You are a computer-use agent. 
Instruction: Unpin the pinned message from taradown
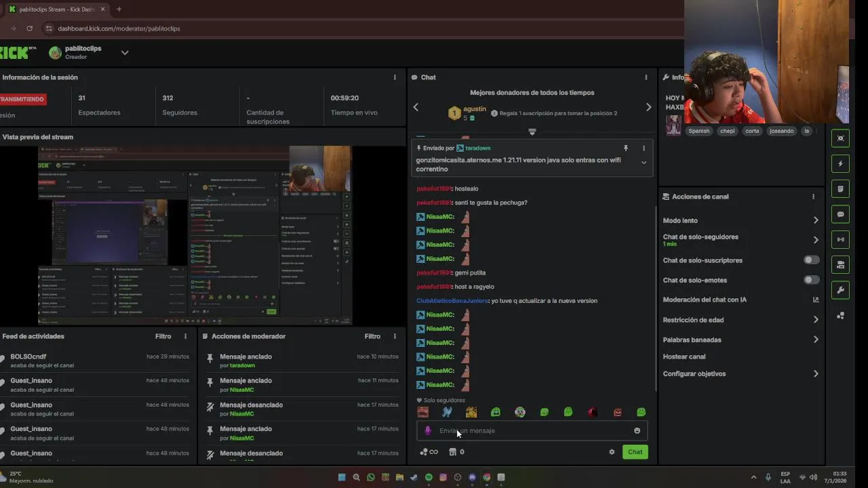pyautogui.click(x=626, y=148)
